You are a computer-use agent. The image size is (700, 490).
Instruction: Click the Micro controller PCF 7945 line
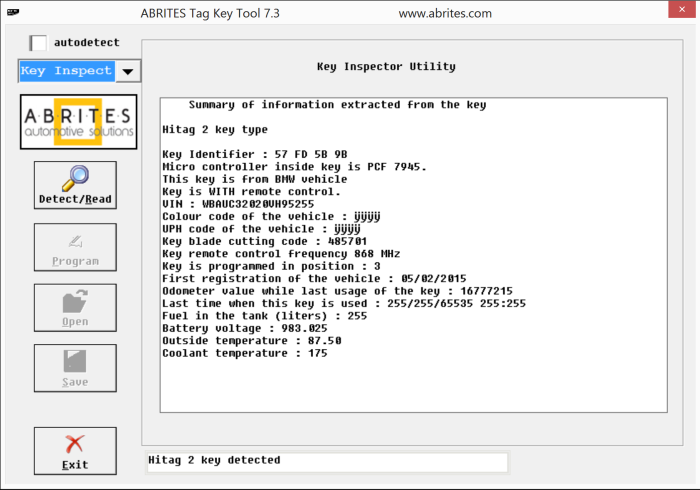(294, 167)
